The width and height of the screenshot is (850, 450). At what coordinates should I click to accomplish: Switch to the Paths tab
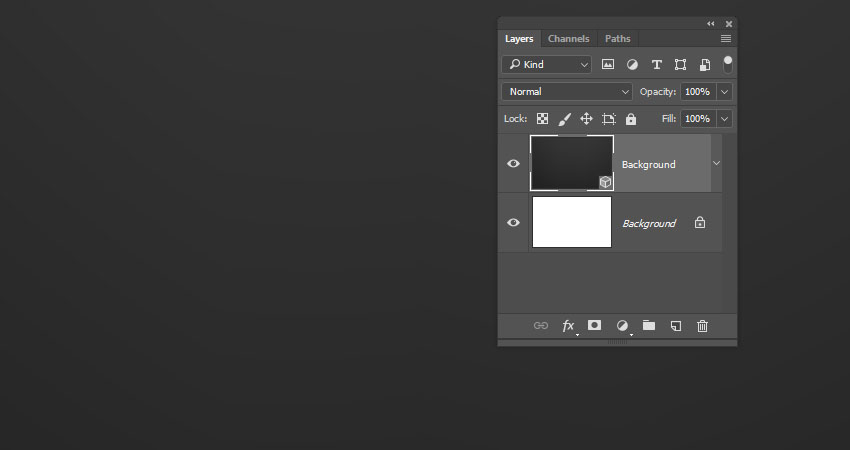point(617,38)
